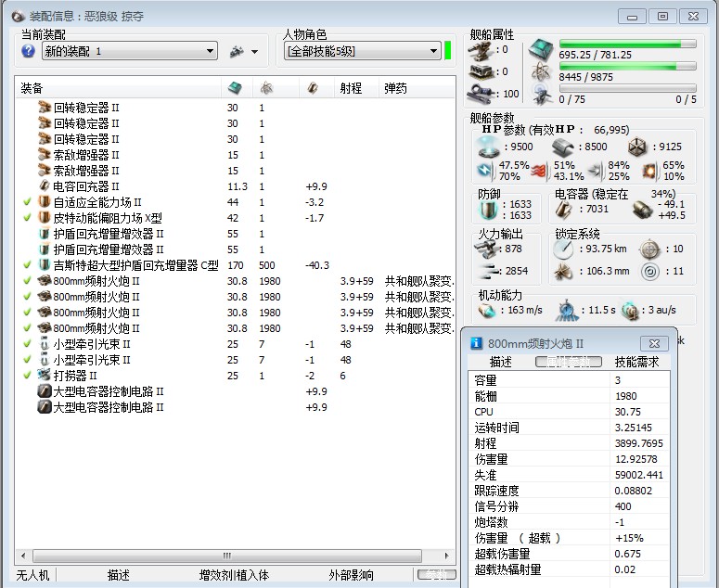Open the 全部技能5级 character dropdown
Image resolution: width=719 pixels, height=588 pixels.
pyautogui.click(x=362, y=51)
